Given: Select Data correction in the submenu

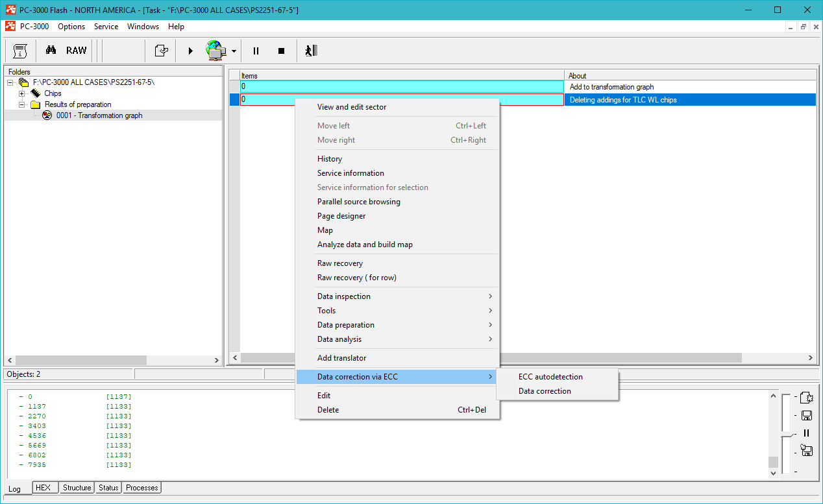Looking at the screenshot, I should tap(557, 391).
